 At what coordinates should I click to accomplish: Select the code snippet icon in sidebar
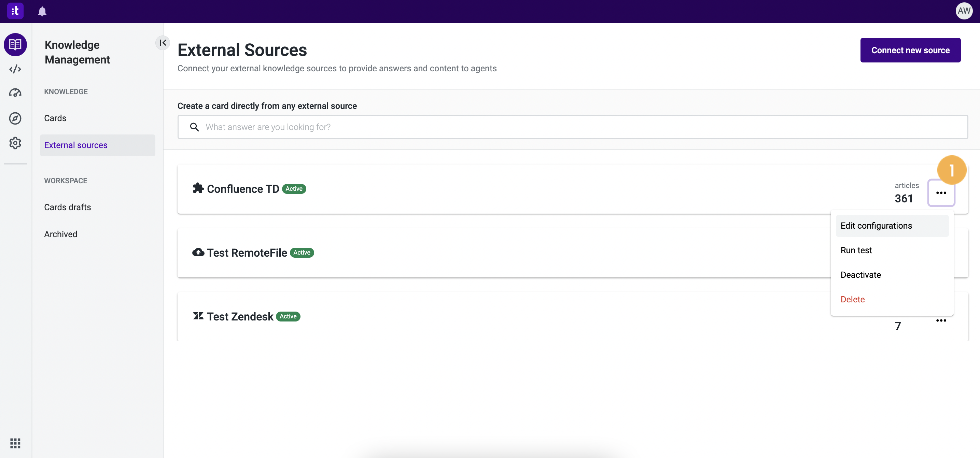coord(15,69)
